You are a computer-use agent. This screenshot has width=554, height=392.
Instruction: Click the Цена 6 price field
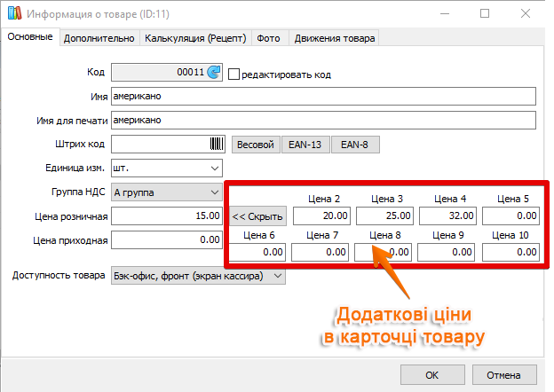tap(257, 252)
